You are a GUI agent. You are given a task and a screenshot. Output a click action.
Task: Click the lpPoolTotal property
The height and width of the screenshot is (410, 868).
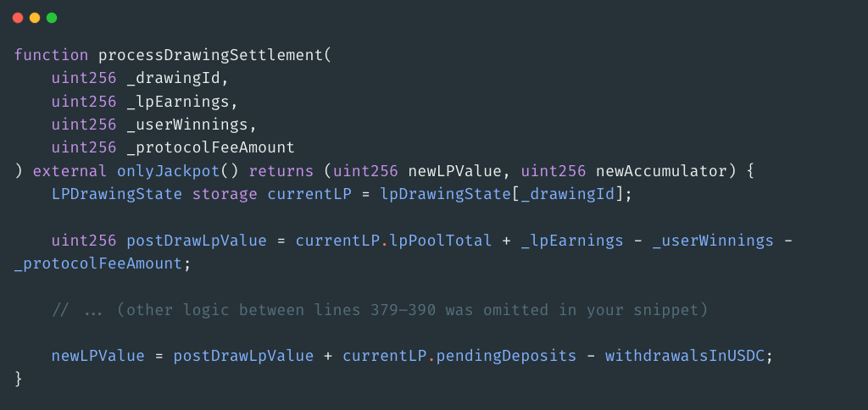[x=440, y=241]
